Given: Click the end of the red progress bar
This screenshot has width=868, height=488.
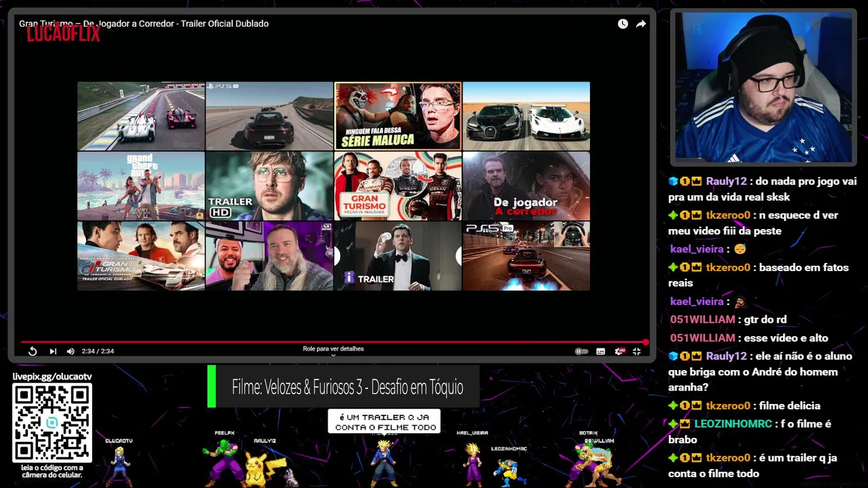Looking at the screenshot, I should point(646,342).
